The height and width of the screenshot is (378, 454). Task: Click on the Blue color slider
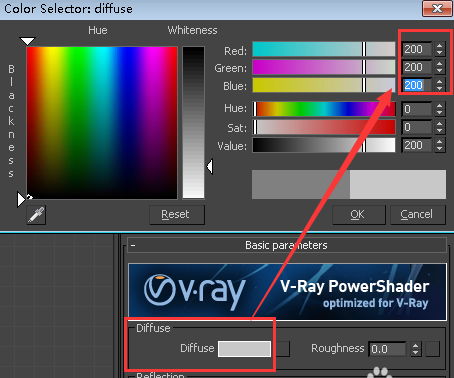click(324, 85)
